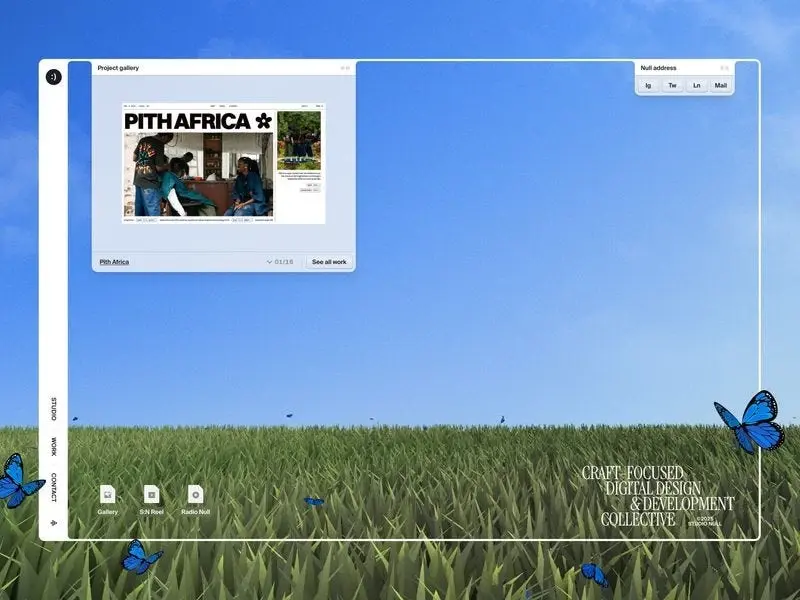Follow the Pith Africa project link
The height and width of the screenshot is (600, 800).
114,262
